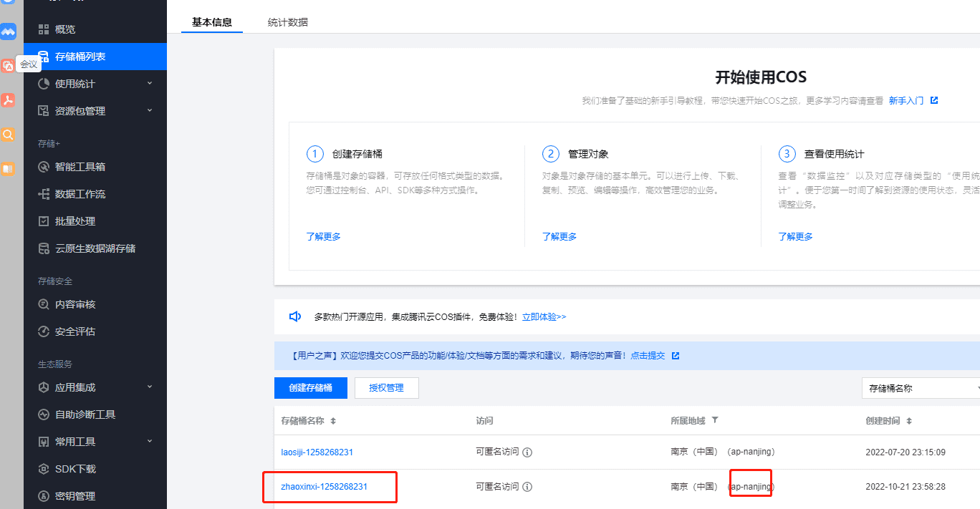Click the 新手入门 external link icon
Viewport: 980px width, 509px height.
934,101
